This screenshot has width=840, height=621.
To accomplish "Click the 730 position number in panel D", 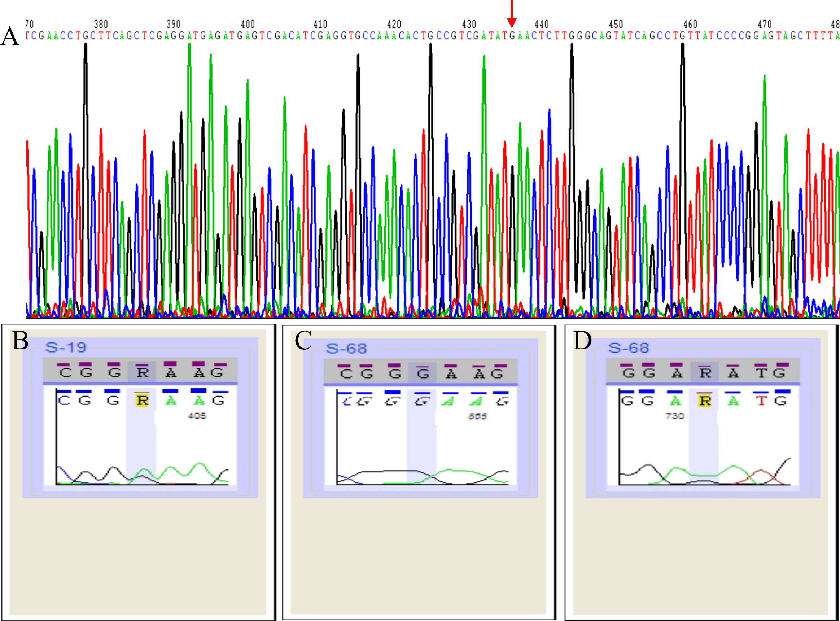I will tap(675, 416).
